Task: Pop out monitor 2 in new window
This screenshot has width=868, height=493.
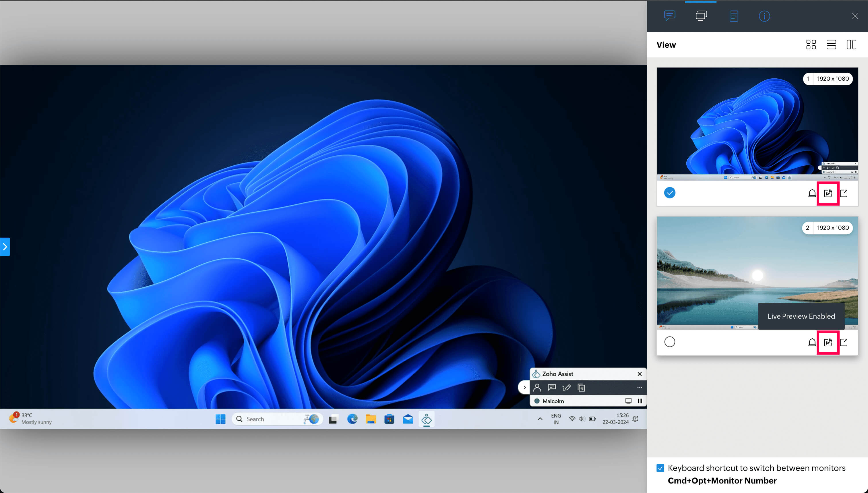Action: pos(844,342)
